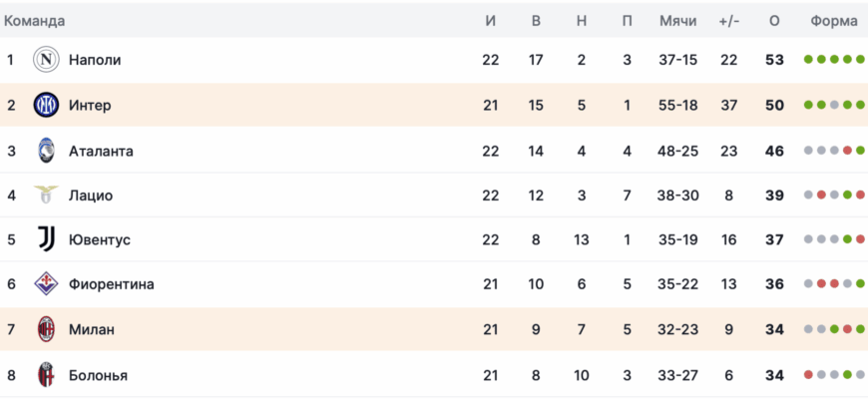Select the Milan club crest
The image size is (868, 399).
point(46,329)
